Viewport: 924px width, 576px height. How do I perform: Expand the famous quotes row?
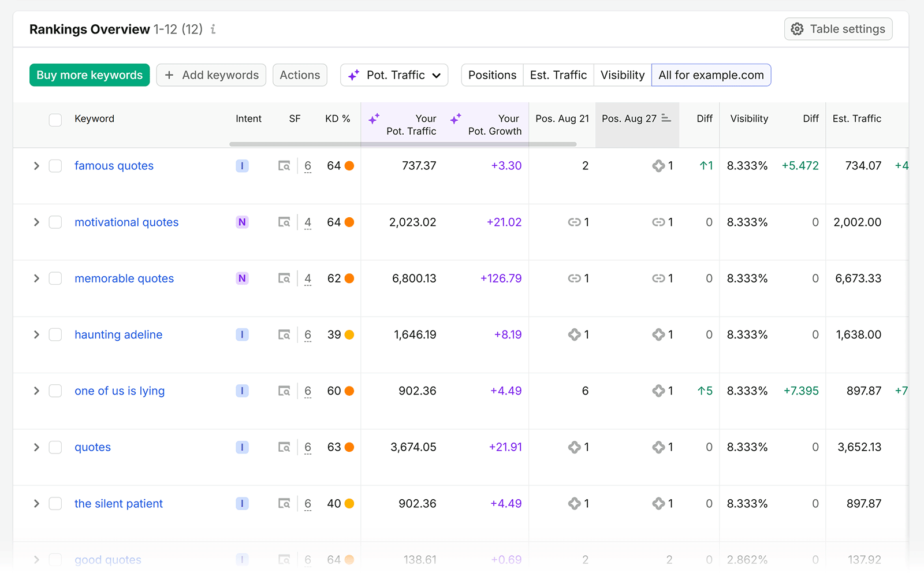pos(36,166)
